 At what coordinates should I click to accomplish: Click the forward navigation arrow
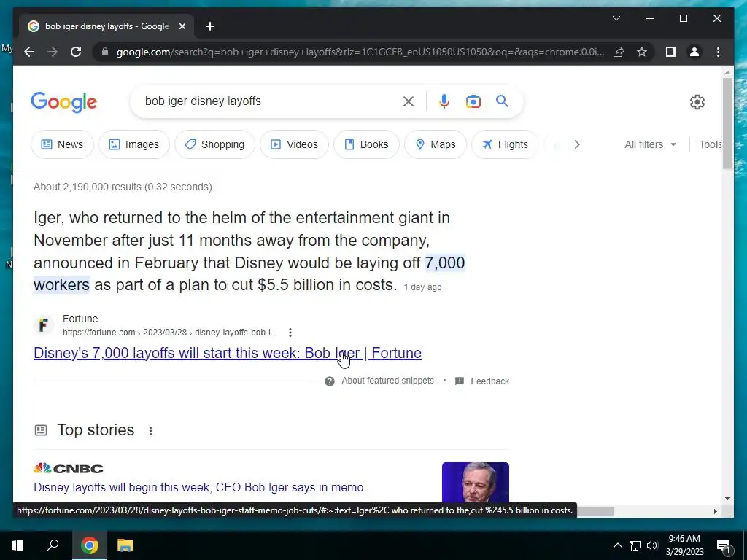[53, 52]
